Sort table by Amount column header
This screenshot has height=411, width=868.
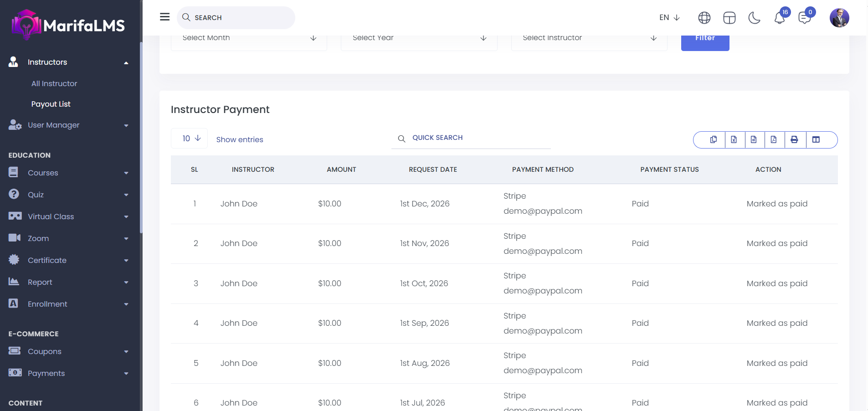pyautogui.click(x=341, y=170)
